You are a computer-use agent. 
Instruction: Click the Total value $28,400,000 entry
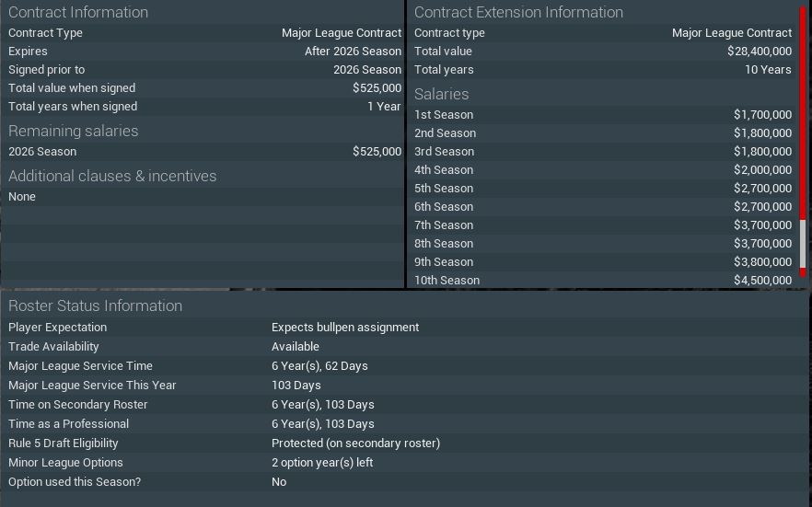[759, 52]
